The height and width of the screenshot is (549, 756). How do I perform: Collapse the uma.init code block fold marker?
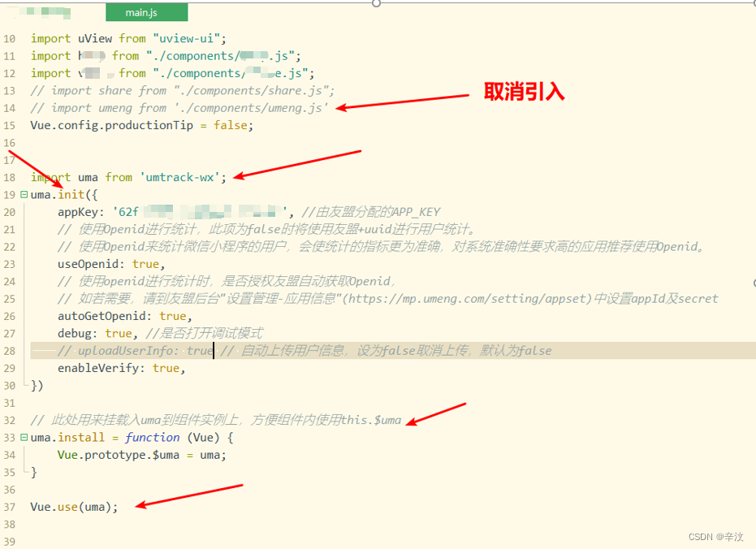tap(24, 195)
